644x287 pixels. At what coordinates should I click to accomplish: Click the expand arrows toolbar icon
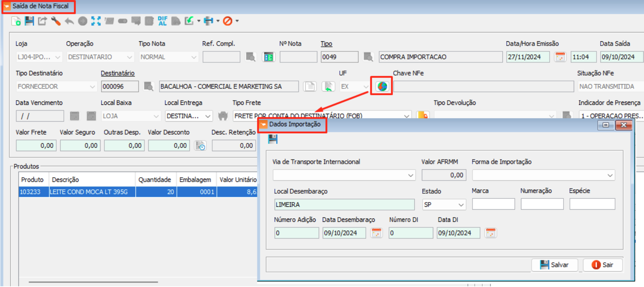96,21
